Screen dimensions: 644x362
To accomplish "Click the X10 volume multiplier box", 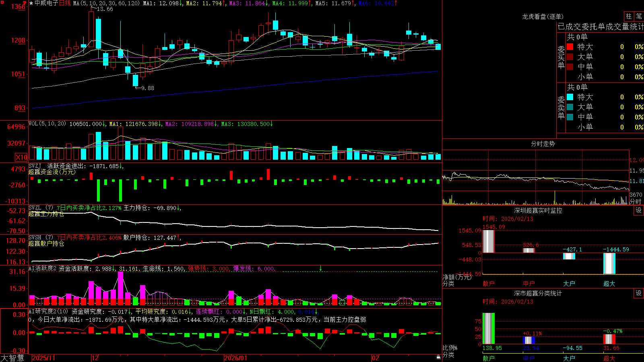I will (21, 157).
